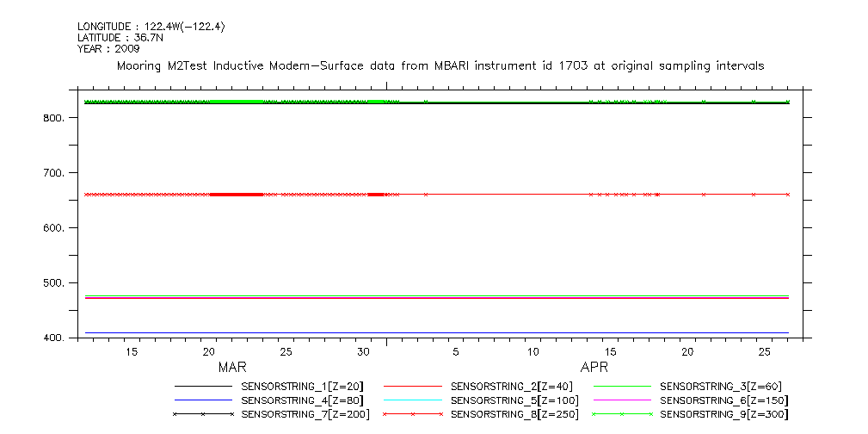Click the 600. y-axis tick label
The height and width of the screenshot is (434, 868).
click(54, 228)
